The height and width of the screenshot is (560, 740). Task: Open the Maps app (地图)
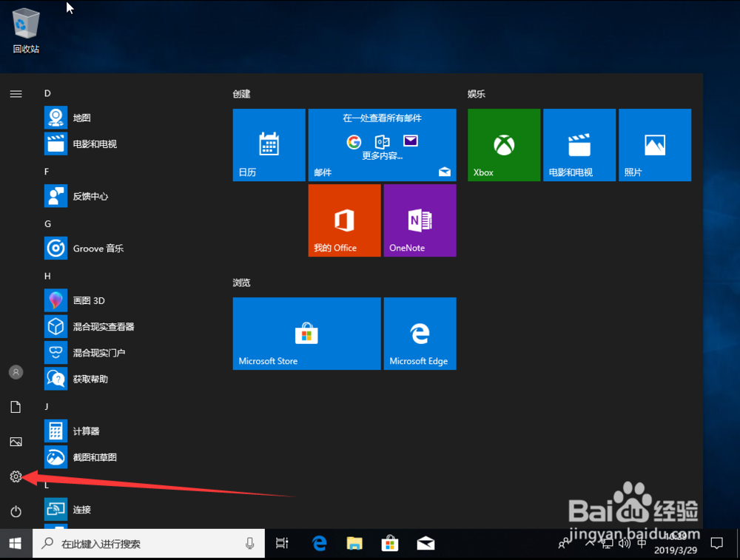127,118
